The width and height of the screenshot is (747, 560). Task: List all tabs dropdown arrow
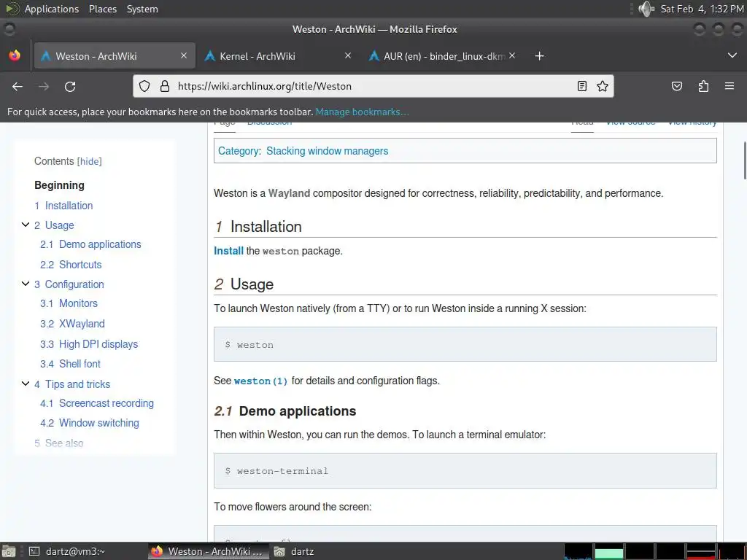pyautogui.click(x=732, y=55)
